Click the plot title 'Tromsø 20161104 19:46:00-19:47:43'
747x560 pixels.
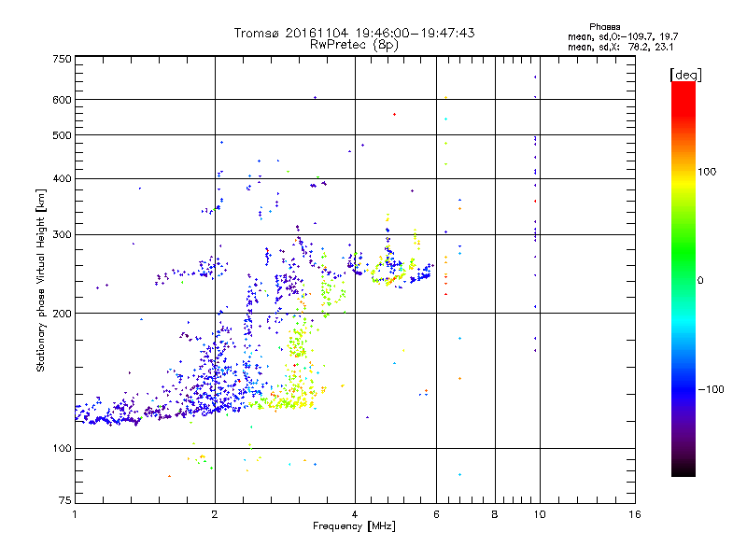(x=354, y=33)
